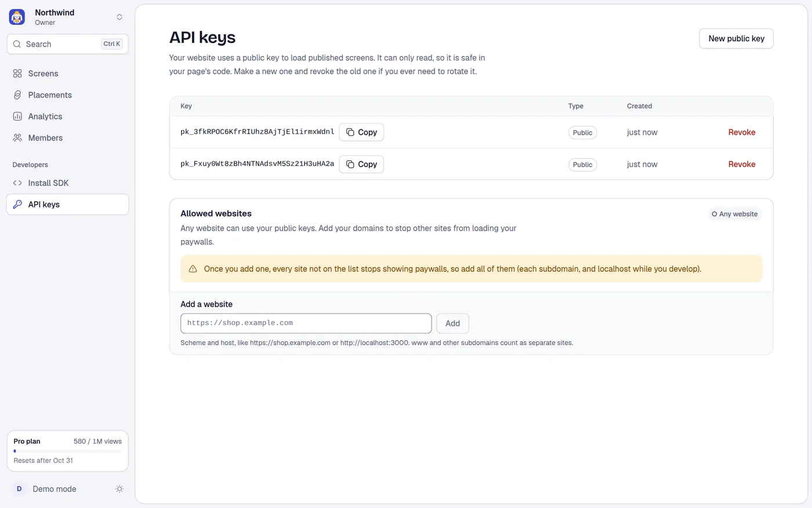Click the Allowed websites heading

(x=216, y=214)
